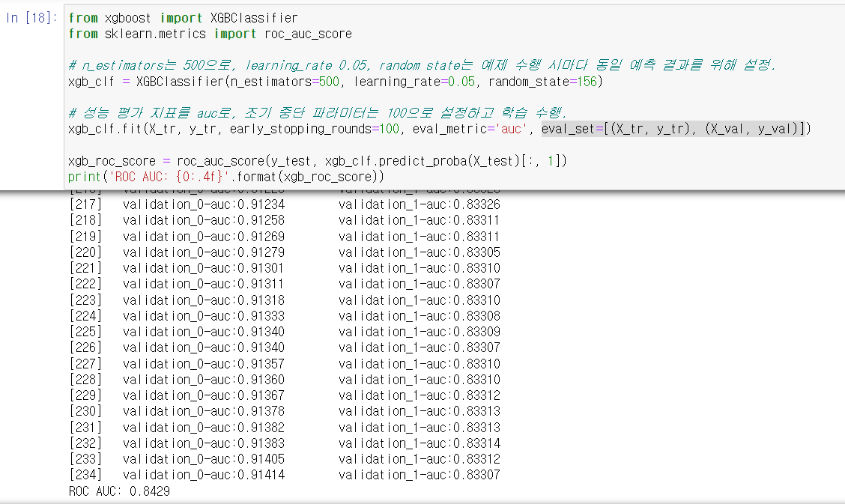Click row [232] validation_1-auc:0.83314 value

pyautogui.click(x=420, y=443)
